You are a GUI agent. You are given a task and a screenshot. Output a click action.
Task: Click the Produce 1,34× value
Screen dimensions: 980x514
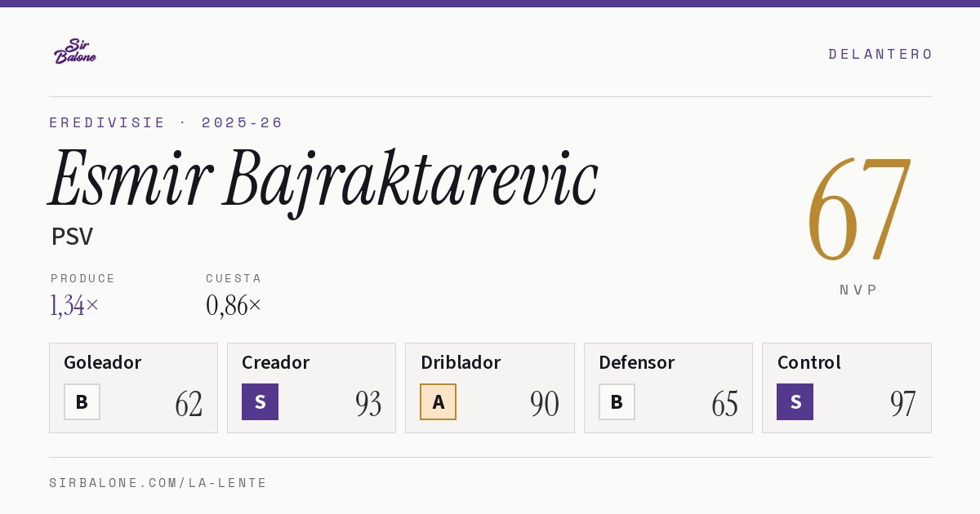74,305
